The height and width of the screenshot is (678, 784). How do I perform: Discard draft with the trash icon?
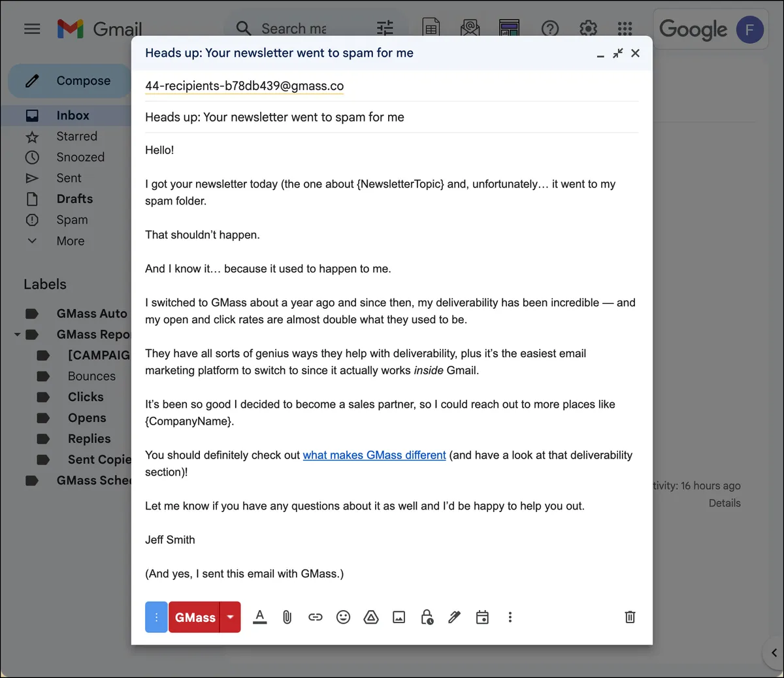(x=630, y=617)
